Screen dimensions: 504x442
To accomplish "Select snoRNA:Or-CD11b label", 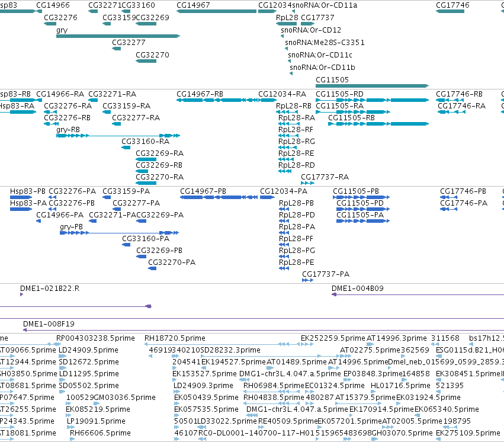I will point(322,68).
